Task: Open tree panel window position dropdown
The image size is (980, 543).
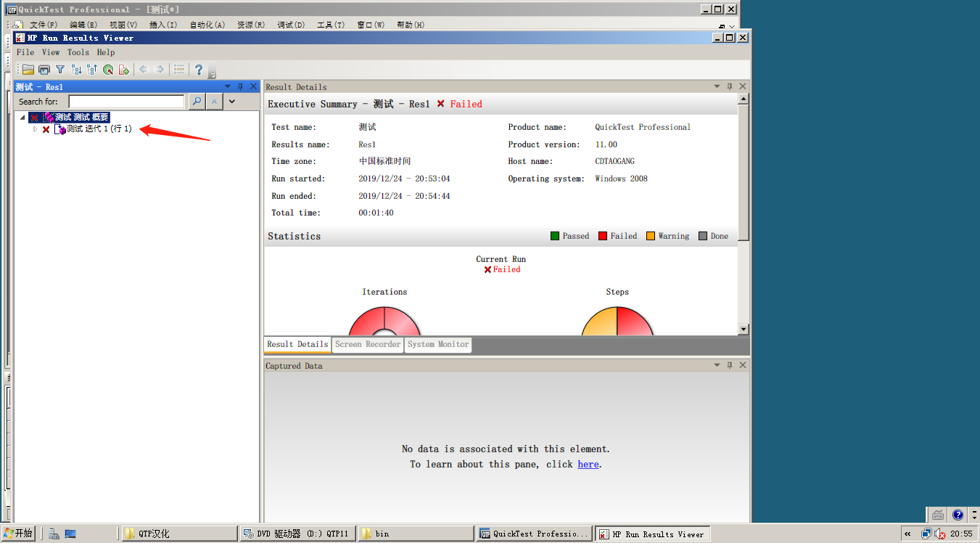Action: (228, 86)
